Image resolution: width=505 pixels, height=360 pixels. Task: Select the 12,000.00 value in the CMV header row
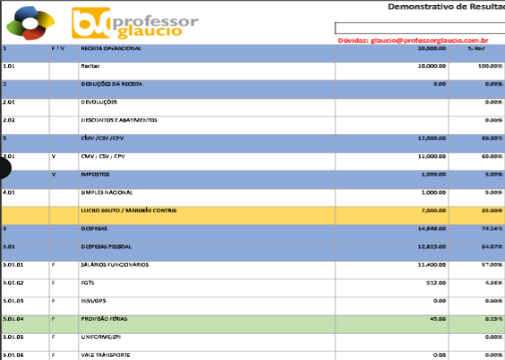click(x=432, y=138)
